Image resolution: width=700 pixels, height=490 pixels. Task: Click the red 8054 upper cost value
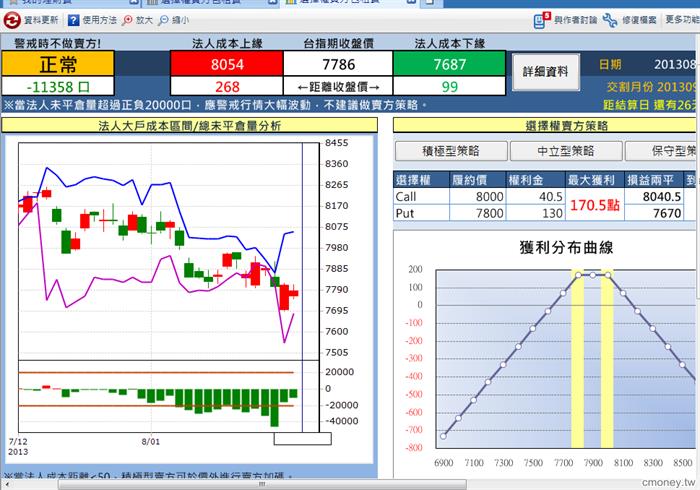227,64
